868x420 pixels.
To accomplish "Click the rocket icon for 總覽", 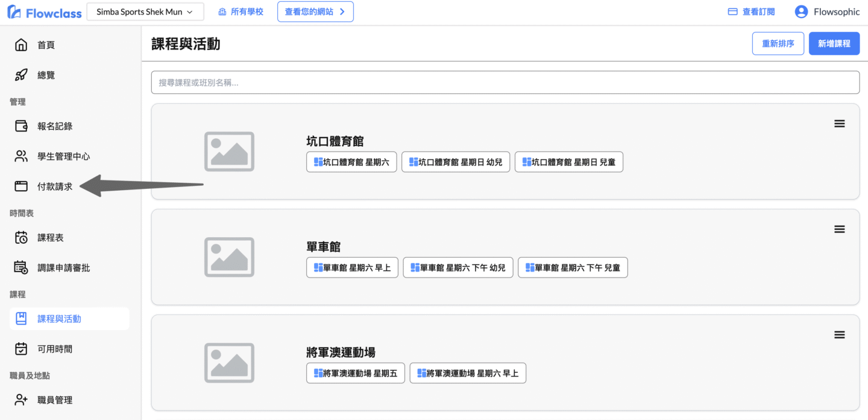I will click(x=21, y=75).
